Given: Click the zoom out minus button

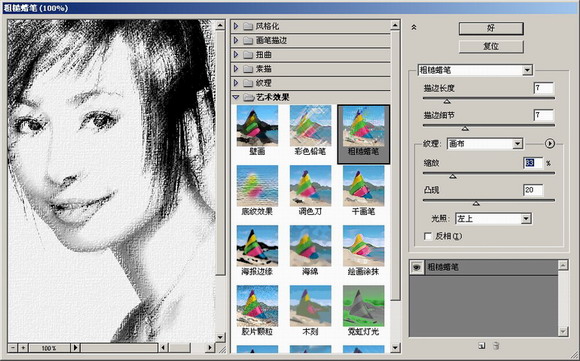Looking at the screenshot, I should click(x=13, y=348).
